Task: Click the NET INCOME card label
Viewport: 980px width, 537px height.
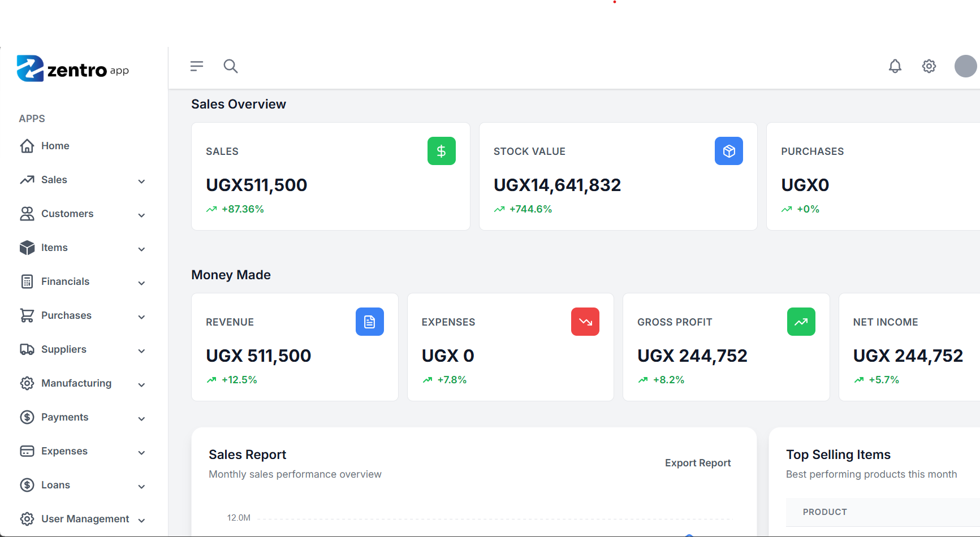Action: [x=886, y=322]
